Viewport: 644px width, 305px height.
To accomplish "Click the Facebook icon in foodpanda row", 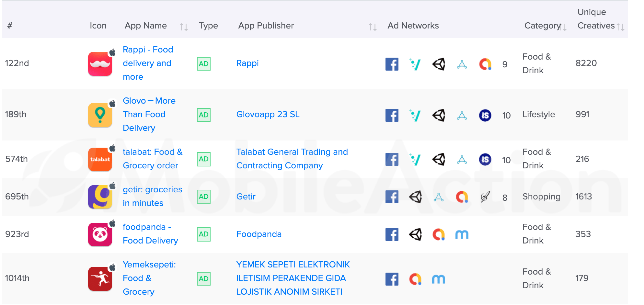I will tap(392, 234).
